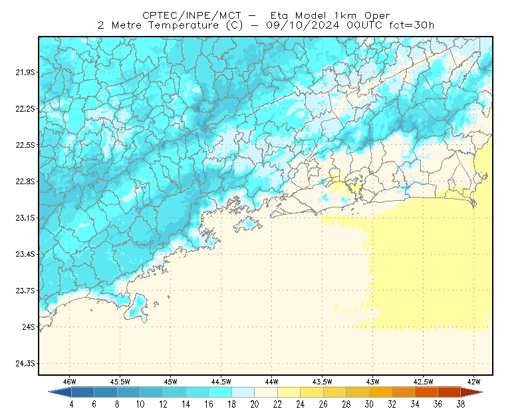Click the 22–24 degree pale yellow swatch

click(x=289, y=392)
